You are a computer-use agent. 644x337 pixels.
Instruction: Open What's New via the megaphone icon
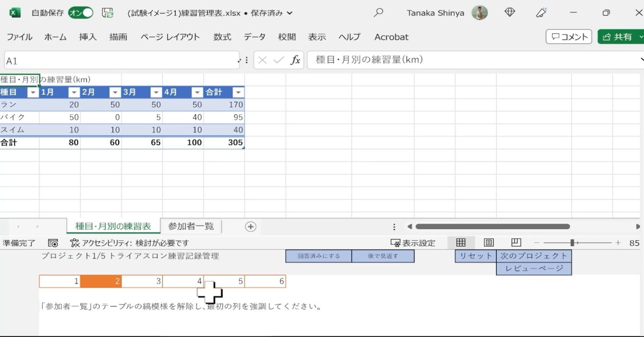tap(541, 13)
